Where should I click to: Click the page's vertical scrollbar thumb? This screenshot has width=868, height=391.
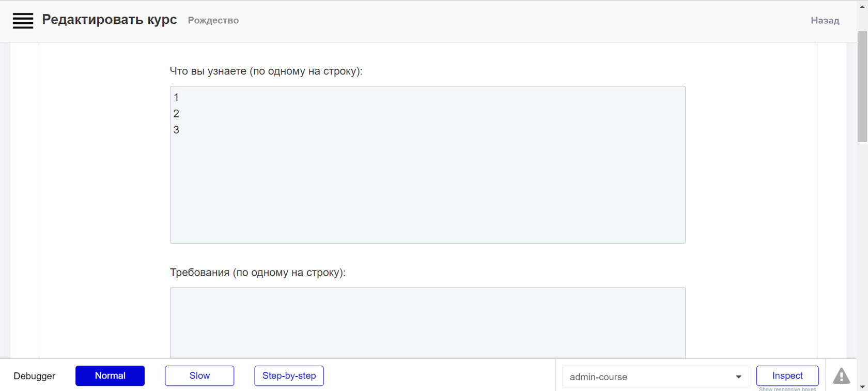tap(862, 85)
